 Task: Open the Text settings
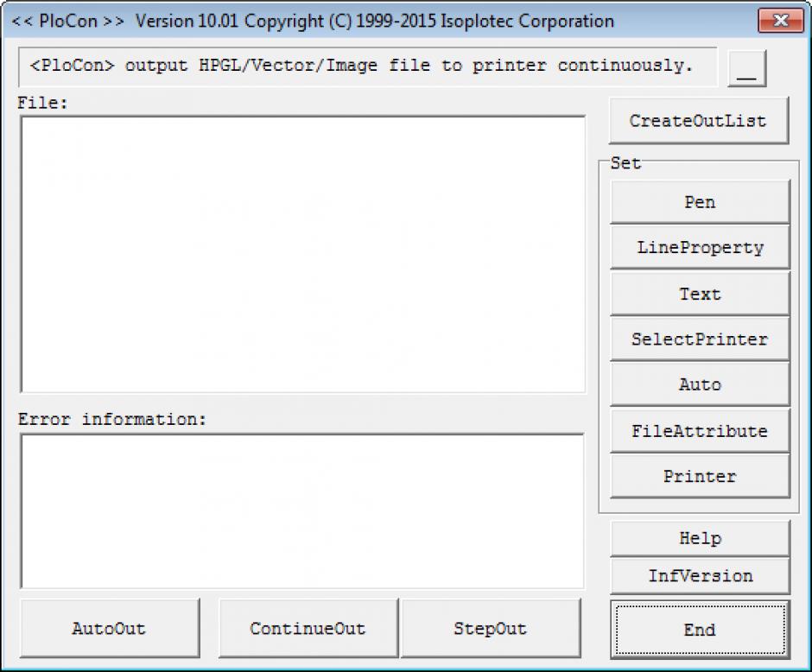click(x=701, y=294)
